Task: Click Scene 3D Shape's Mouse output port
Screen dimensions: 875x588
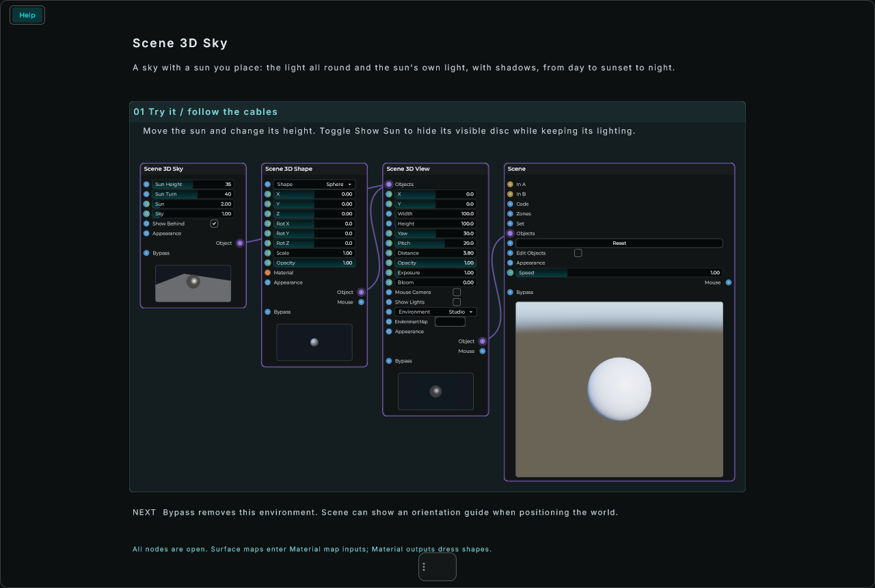Action: tap(361, 302)
